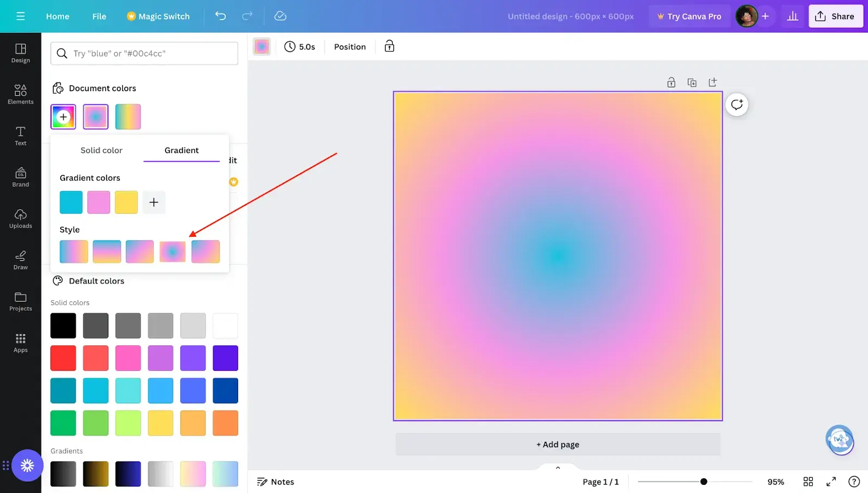Open the Apps panel
This screenshot has width=868, height=493.
pos(21,343)
